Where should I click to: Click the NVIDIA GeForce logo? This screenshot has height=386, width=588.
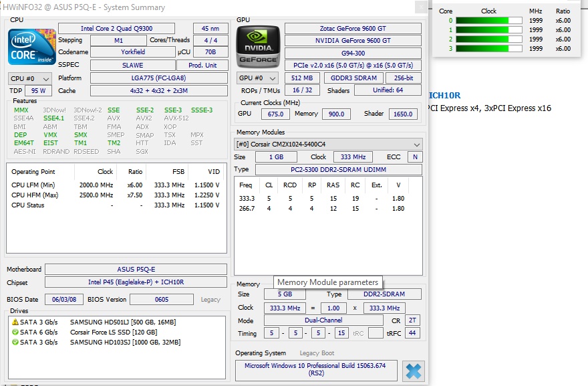(x=258, y=47)
